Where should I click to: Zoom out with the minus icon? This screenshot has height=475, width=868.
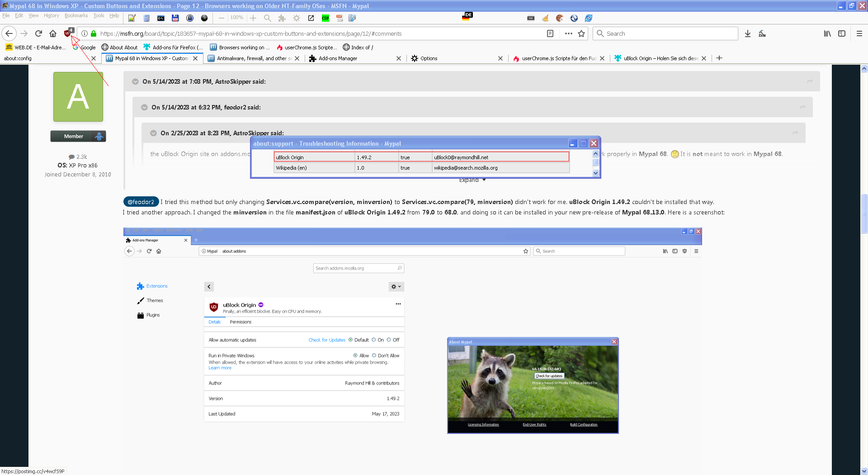click(222, 18)
